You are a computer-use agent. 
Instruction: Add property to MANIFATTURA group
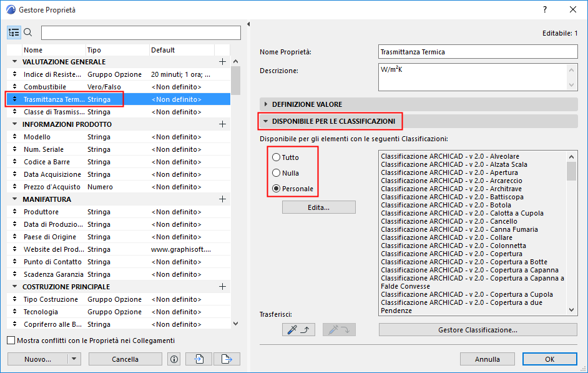(x=222, y=199)
